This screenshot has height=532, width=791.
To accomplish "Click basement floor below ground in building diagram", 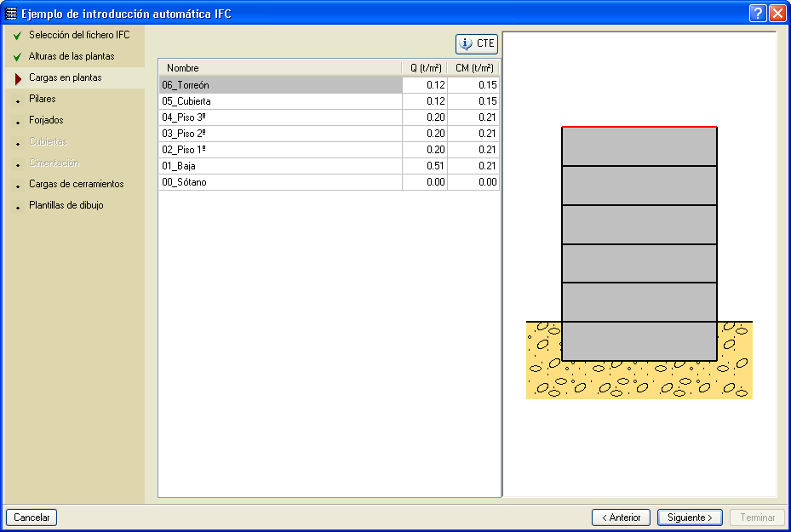I will click(639, 341).
